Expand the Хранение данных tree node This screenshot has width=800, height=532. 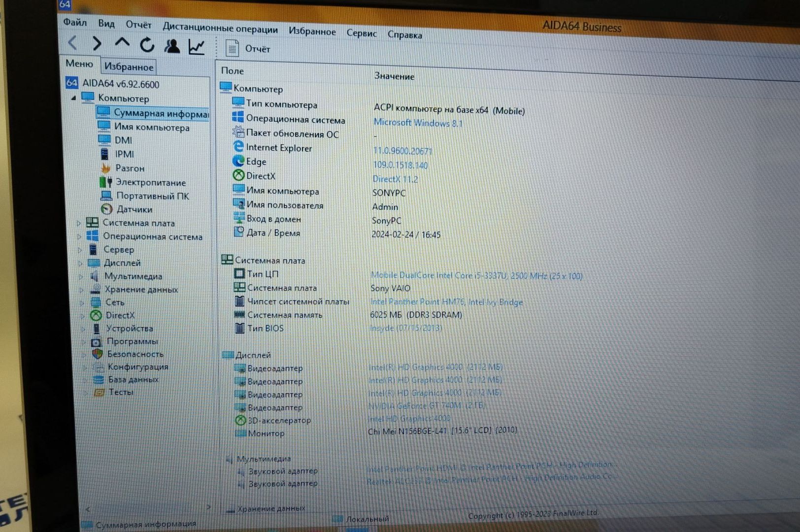(81, 290)
